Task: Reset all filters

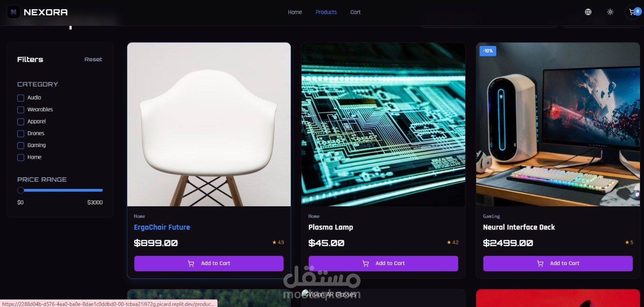Action: (x=93, y=59)
